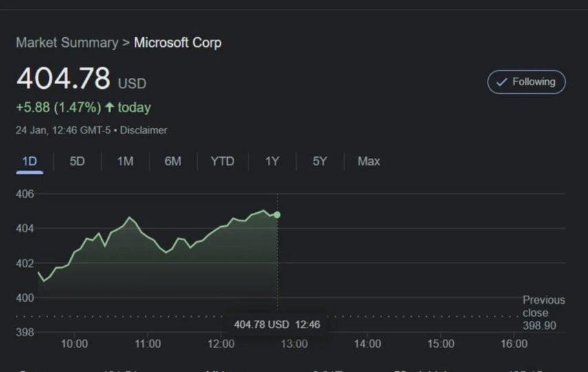Click the Microsoft Corp title
Image resolution: width=588 pixels, height=372 pixels.
178,43
